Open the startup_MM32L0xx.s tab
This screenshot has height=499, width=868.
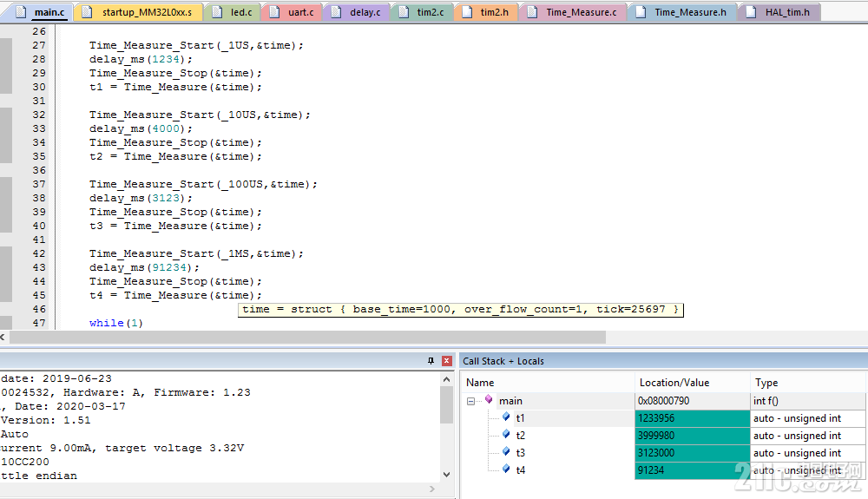[x=138, y=12]
